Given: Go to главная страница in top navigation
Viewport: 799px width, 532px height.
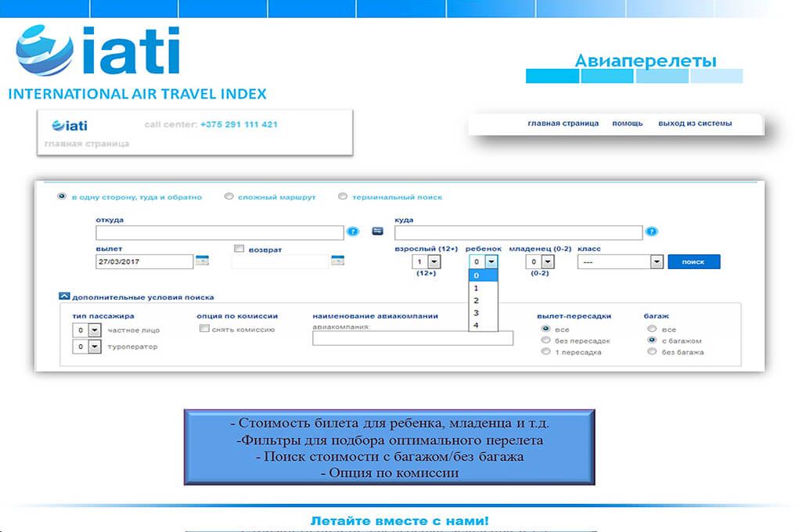Looking at the screenshot, I should pos(563,124).
